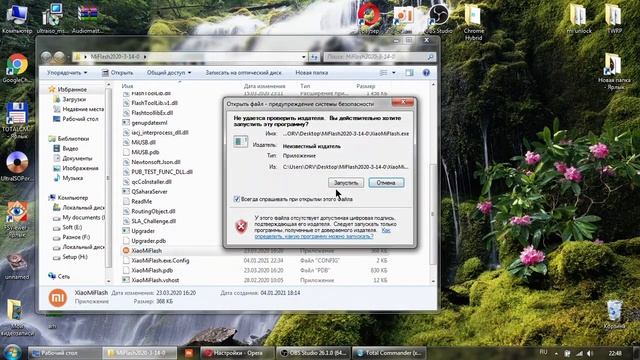Switch to Total Commander taskbar item
Viewport: 640px width, 360px height.
[x=389, y=353]
